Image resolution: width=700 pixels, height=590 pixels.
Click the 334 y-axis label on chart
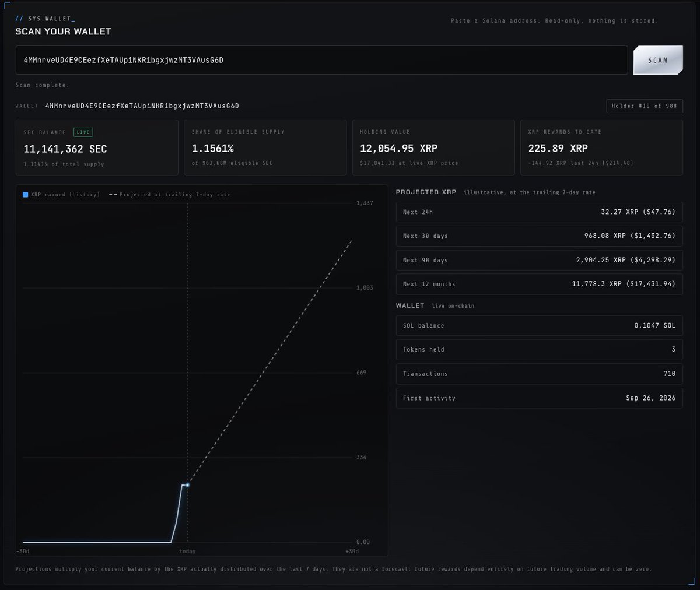[x=362, y=457]
